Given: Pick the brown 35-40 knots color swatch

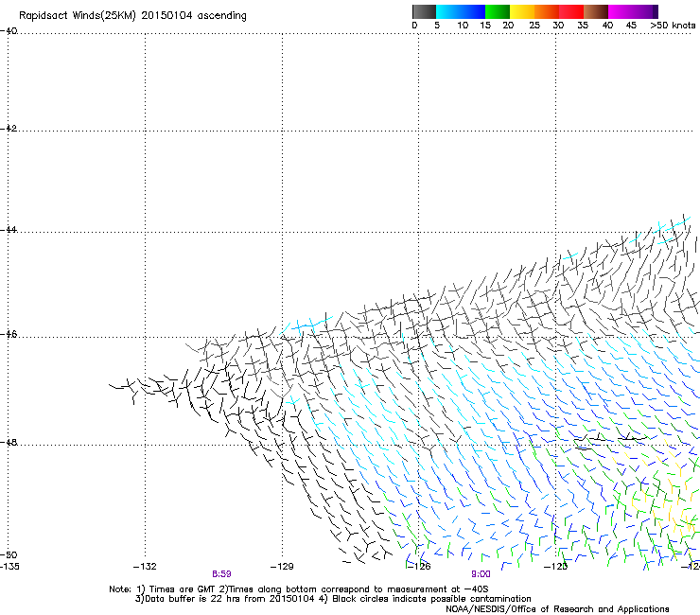Looking at the screenshot, I should coord(596,11).
